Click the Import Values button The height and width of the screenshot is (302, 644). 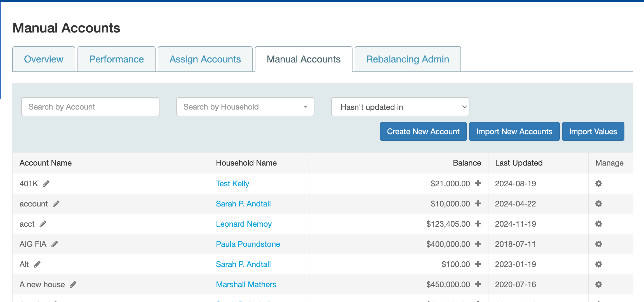coord(593,131)
